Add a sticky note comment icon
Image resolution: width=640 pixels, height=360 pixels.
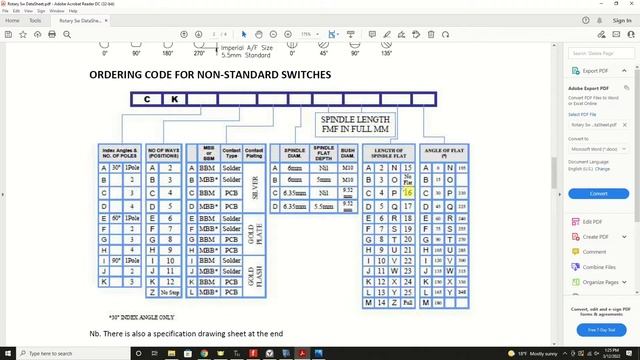pyautogui.click(x=372, y=35)
